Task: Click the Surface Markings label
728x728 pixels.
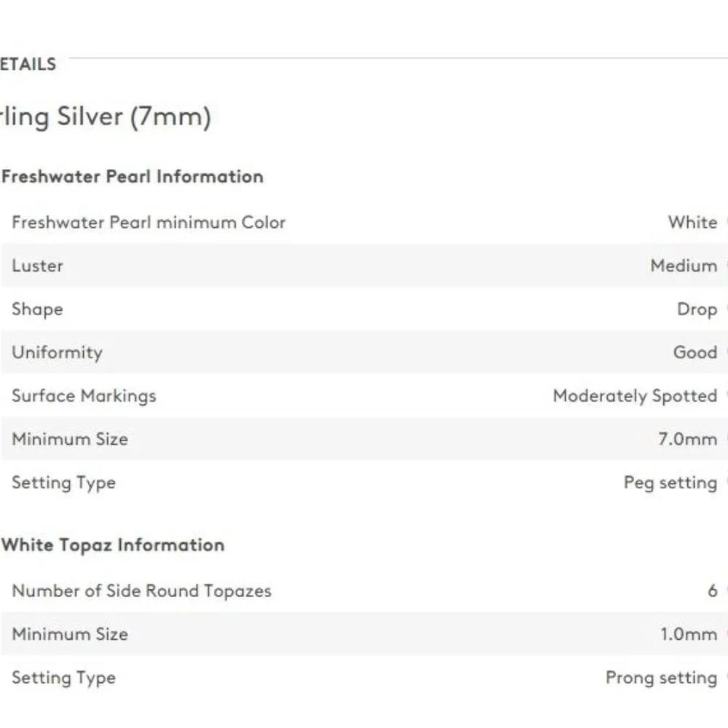Action: [84, 396]
